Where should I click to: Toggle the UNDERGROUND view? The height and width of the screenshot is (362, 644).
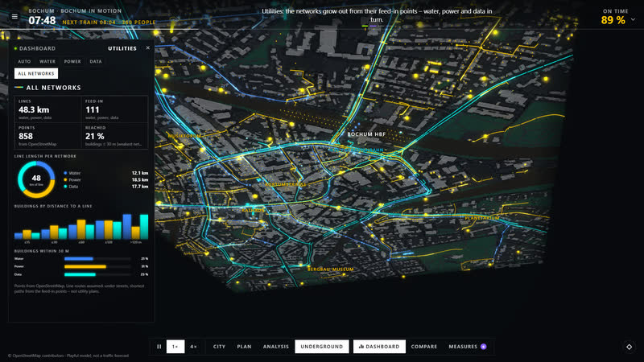[x=321, y=347]
